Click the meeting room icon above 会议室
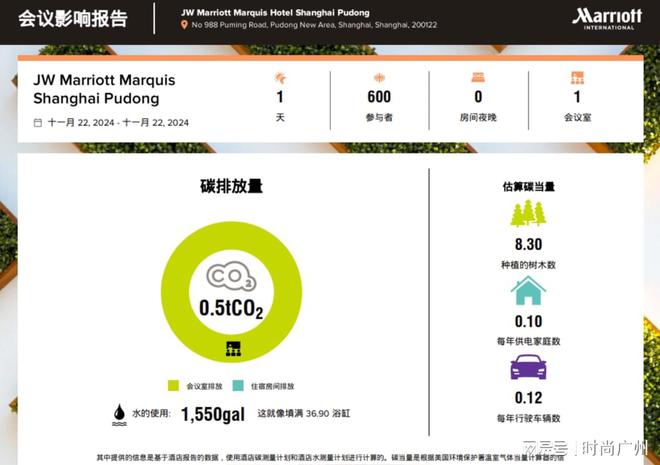This screenshot has width=660, height=465. point(577,77)
